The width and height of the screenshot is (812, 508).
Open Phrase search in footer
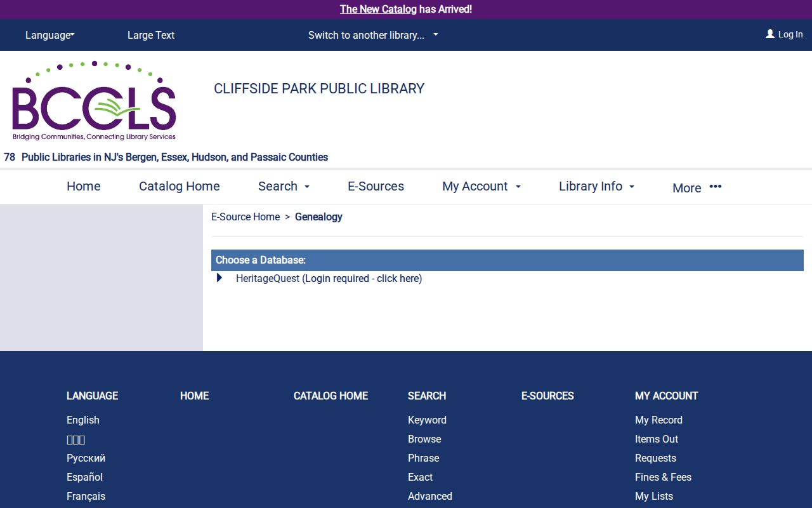point(423,458)
